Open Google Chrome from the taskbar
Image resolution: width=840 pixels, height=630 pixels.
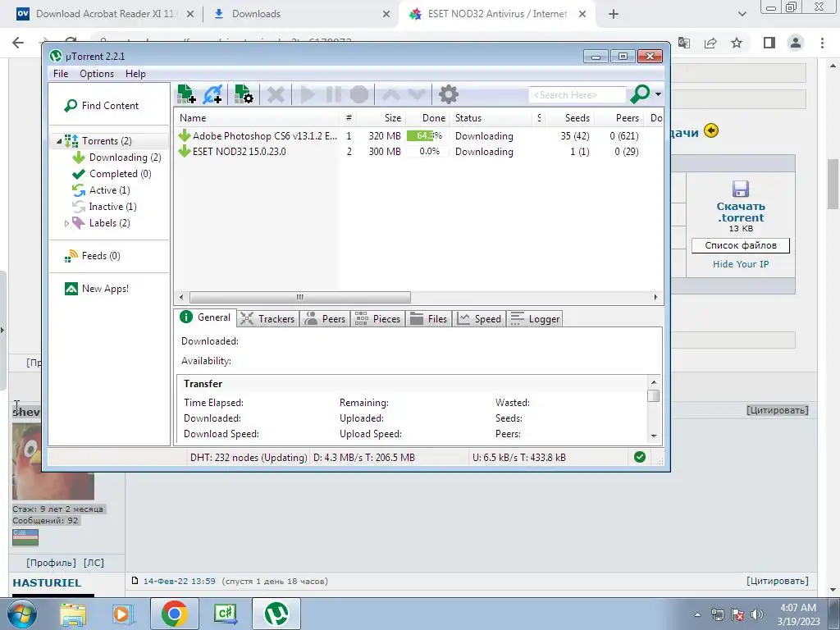click(175, 614)
